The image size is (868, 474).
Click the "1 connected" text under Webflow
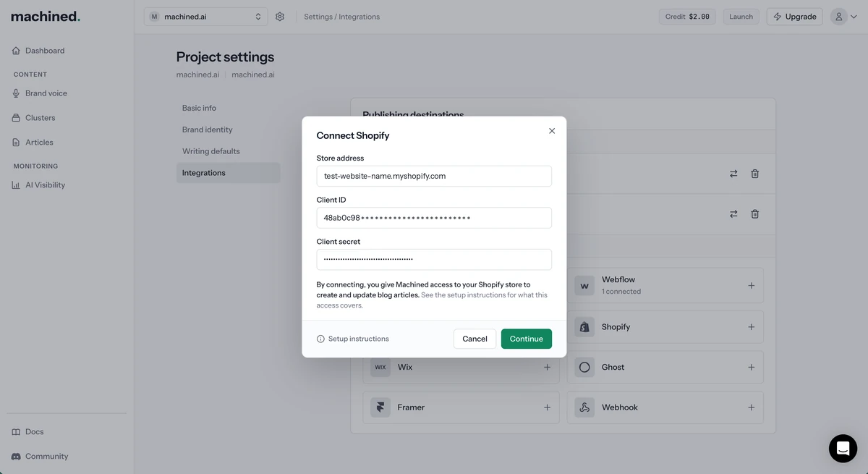621,292
